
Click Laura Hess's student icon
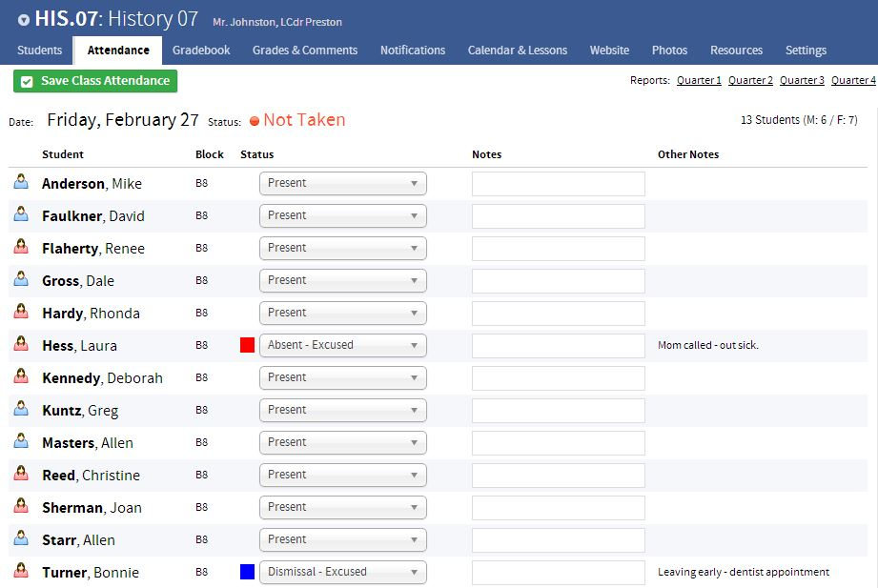tap(21, 344)
